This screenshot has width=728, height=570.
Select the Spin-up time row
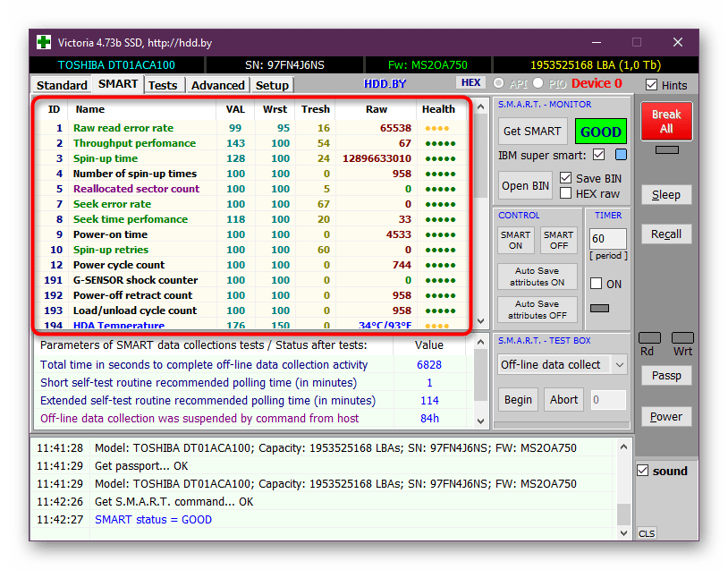pyautogui.click(x=250, y=158)
